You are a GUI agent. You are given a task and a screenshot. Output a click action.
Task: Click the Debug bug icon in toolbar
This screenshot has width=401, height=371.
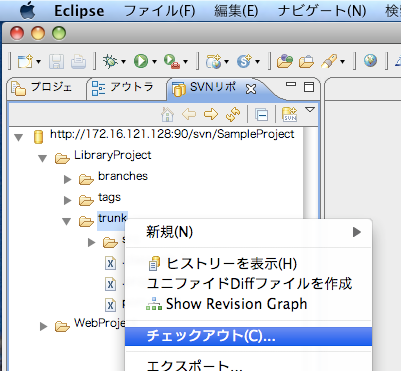coord(110,62)
